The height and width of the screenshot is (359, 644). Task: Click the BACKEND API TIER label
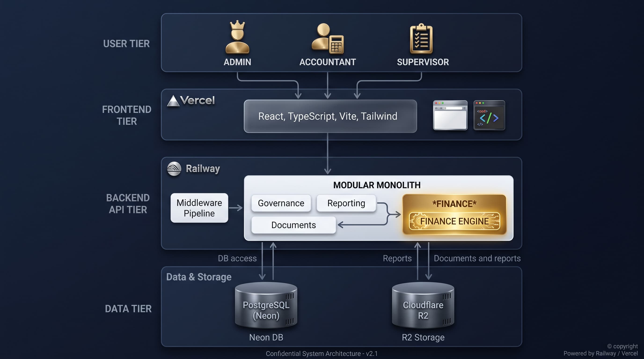[128, 204]
